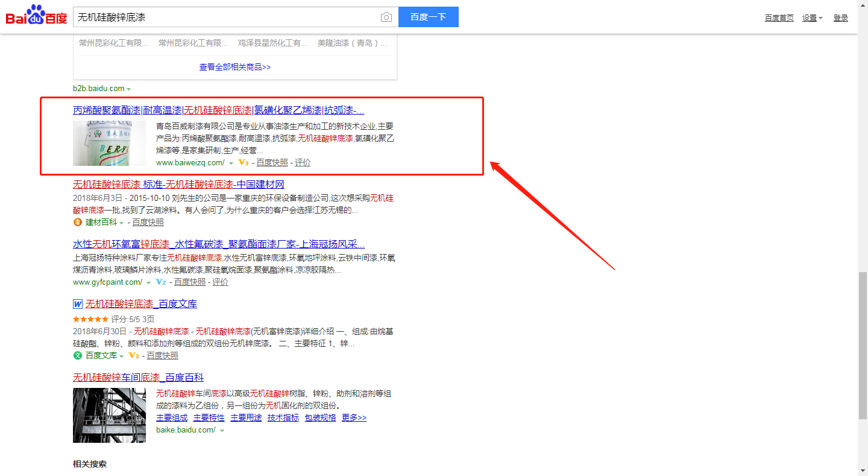This screenshot has width=868, height=476.
Task: Click V3 badge beside baiweizq.com
Action: 244,162
